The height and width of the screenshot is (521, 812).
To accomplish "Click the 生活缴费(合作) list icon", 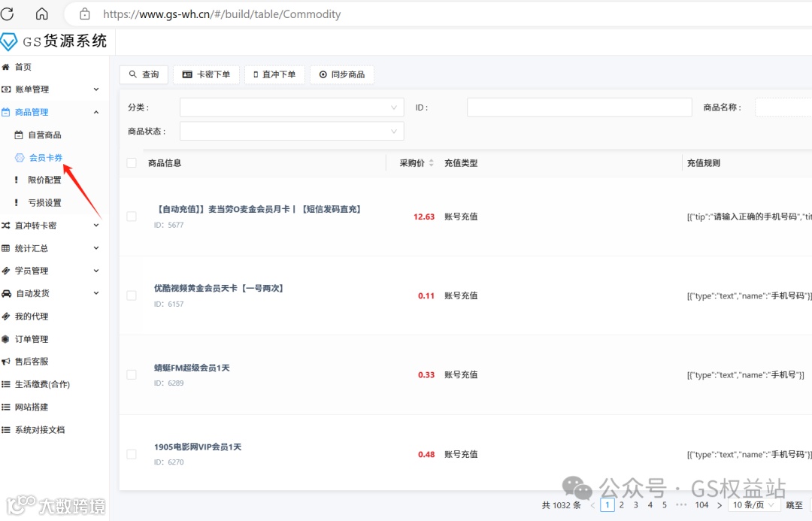I will [6, 383].
